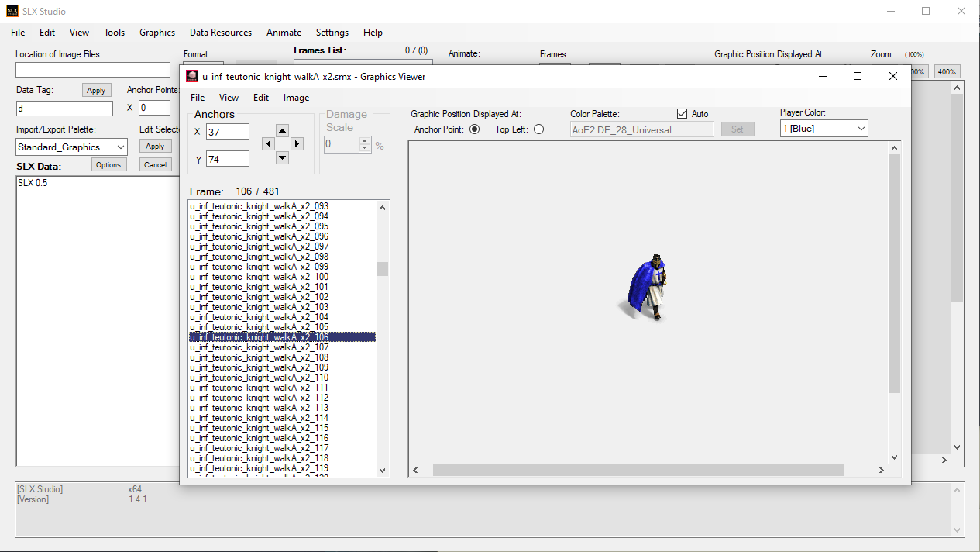Select frame u_inf_teutonic_knight_walkA_x2_110

(x=282, y=378)
